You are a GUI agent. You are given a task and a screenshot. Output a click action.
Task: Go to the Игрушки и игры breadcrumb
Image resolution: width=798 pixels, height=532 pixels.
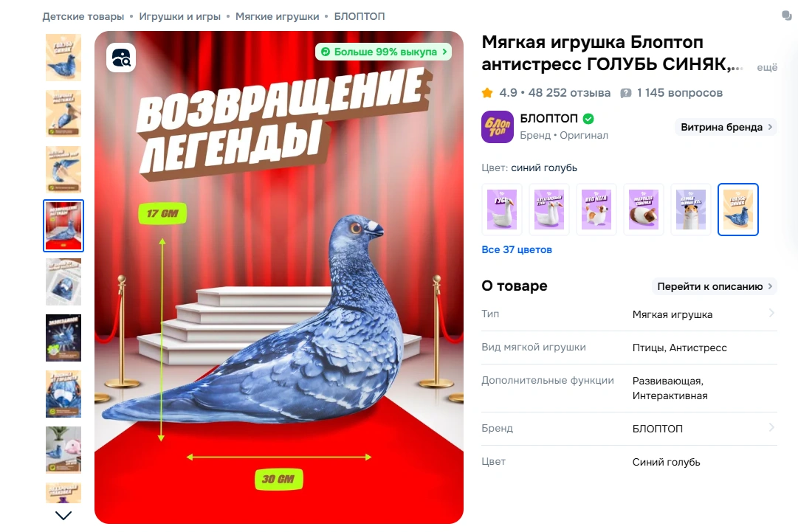tap(179, 16)
